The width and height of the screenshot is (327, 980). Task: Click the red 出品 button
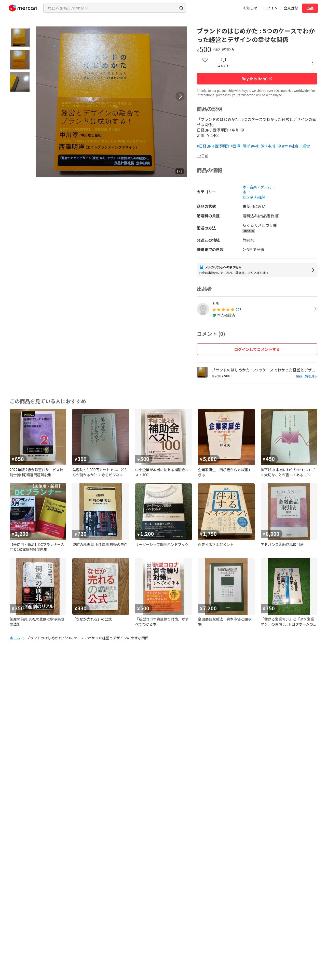[x=310, y=8]
